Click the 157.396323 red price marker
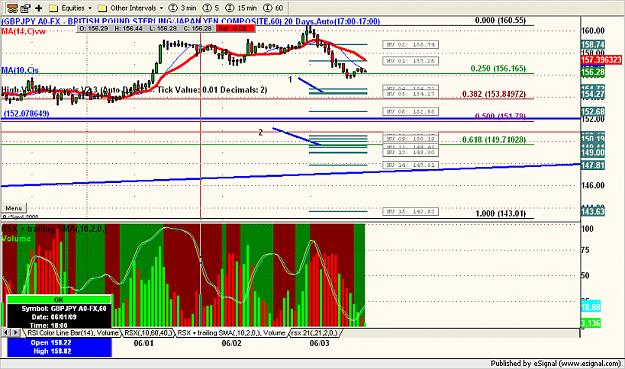Screen dimensions: 625x369 (601, 60)
